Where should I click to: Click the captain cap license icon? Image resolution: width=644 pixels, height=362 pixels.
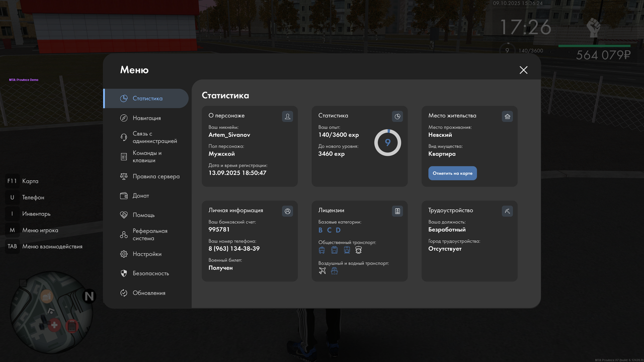(x=359, y=250)
